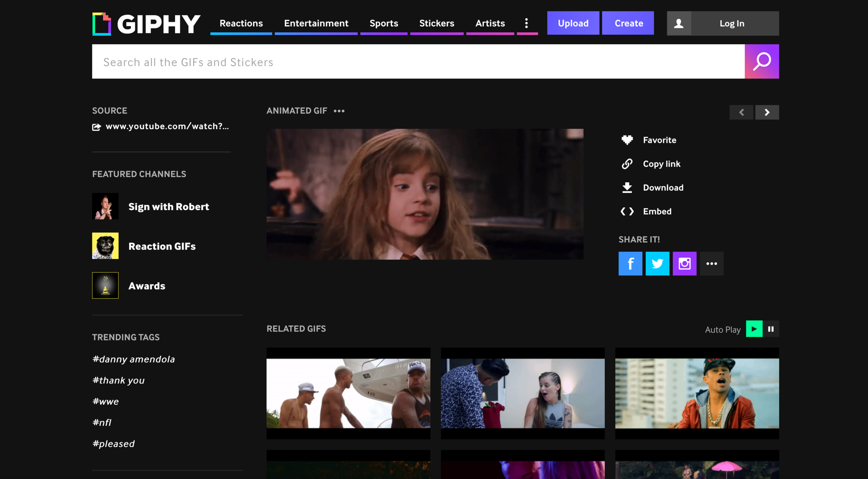Click the Favorite heart icon

point(627,140)
